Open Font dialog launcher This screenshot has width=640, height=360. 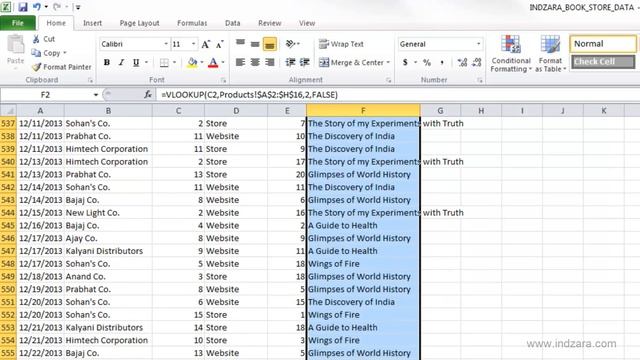pyautogui.click(x=223, y=80)
